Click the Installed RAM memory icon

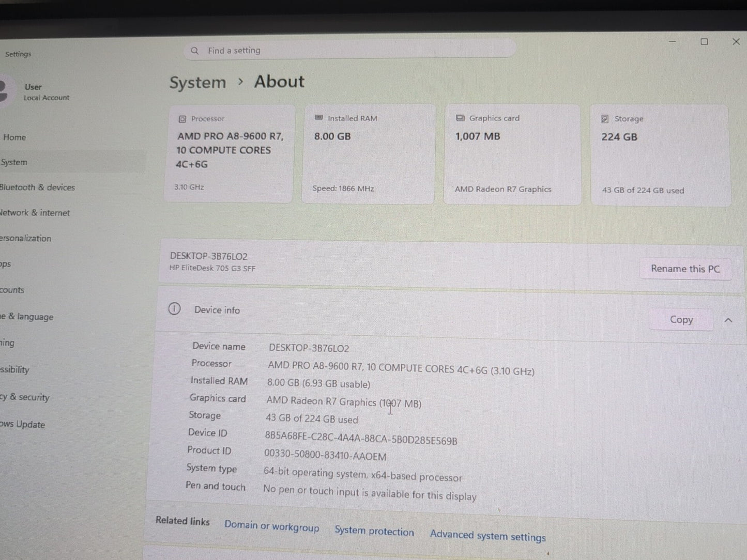pyautogui.click(x=319, y=118)
